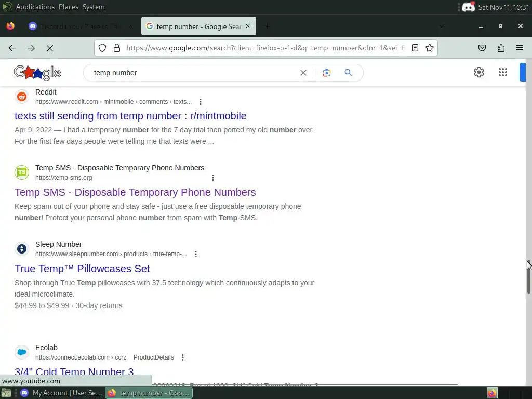Show desktop from the bottom panel icon
The height and width of the screenshot is (399, 532).
point(6,393)
